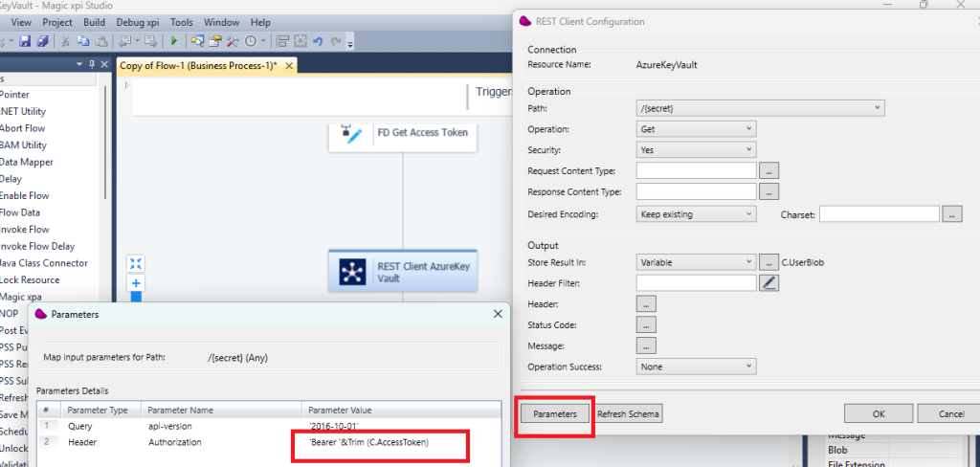The image size is (980, 467).
Task: Click the fit-to-screen icon on flow canvas
Action: point(136,263)
